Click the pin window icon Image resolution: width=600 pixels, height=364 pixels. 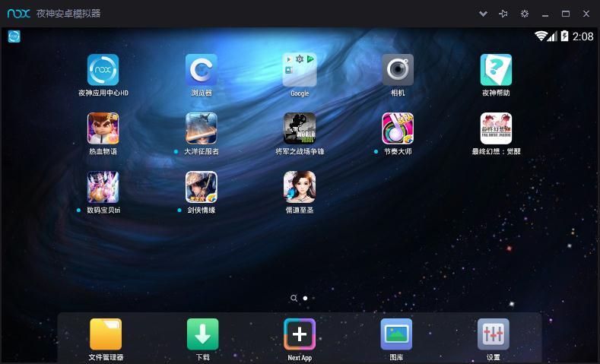(x=503, y=14)
